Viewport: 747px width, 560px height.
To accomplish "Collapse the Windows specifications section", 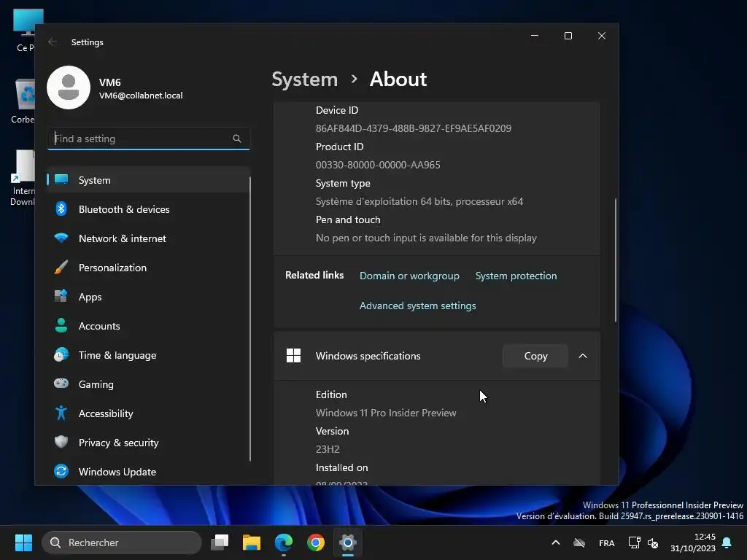I will tap(583, 356).
